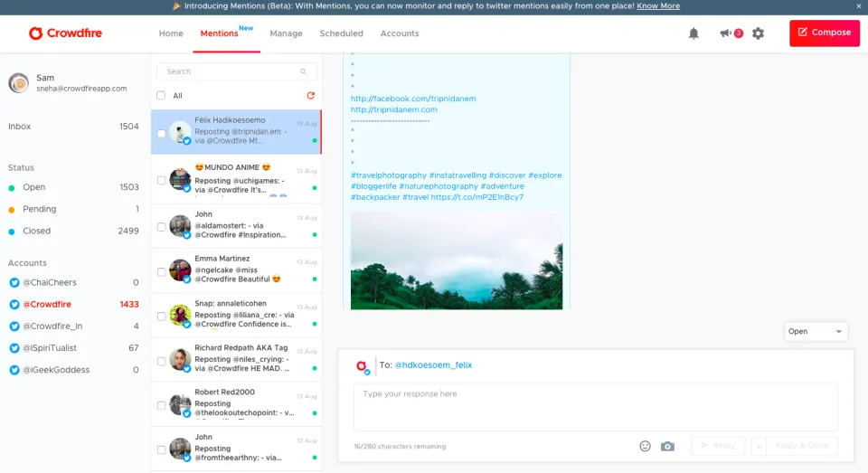
Task: Open the settings gear icon
Action: tap(758, 33)
